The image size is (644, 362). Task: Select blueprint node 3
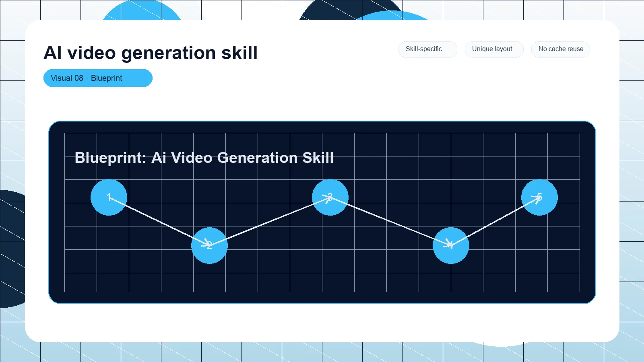pos(330,197)
